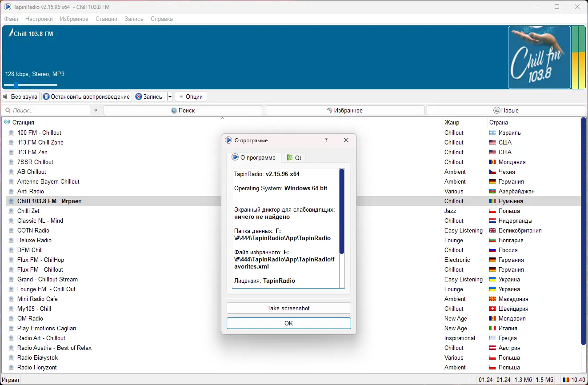Switch to the Qt tab in the dialog
This screenshot has width=588, height=385.
tap(294, 158)
